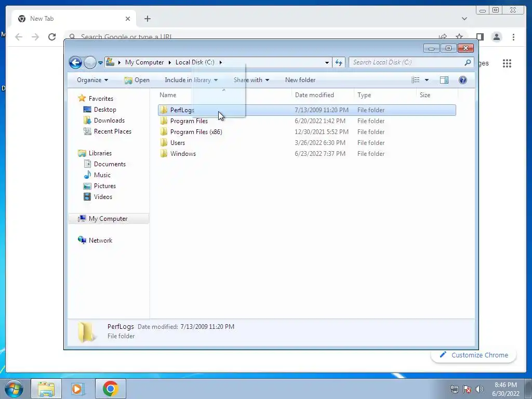Click volume speaker icon in system tray
532x399 pixels.
coord(480,389)
